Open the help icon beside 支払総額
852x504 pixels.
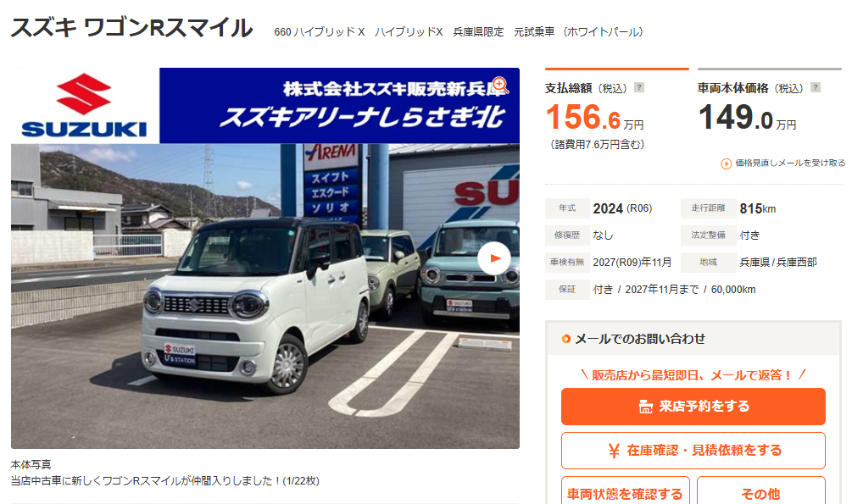(639, 87)
